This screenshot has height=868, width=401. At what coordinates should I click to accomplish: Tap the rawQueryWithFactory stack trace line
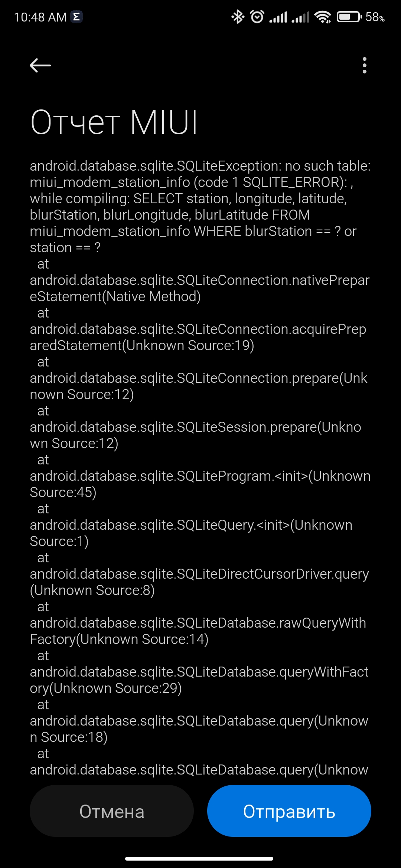(198, 631)
